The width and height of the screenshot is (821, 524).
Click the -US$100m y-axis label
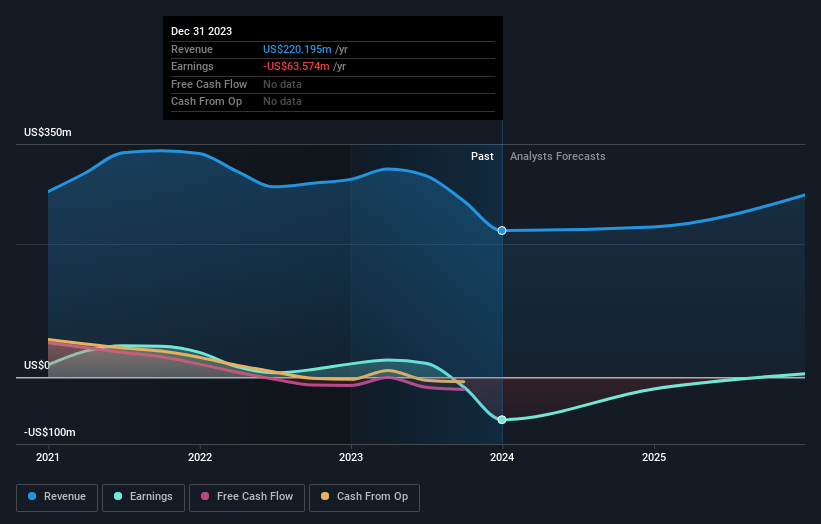50,432
